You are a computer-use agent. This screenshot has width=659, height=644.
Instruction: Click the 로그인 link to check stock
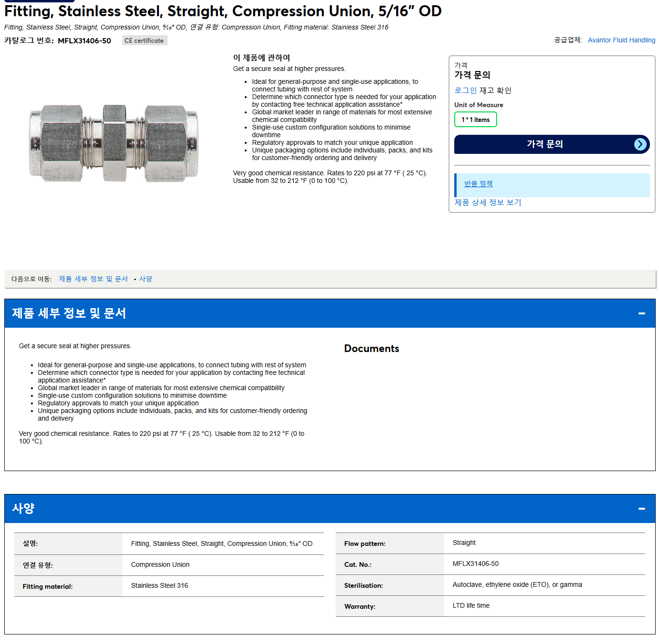(x=465, y=90)
